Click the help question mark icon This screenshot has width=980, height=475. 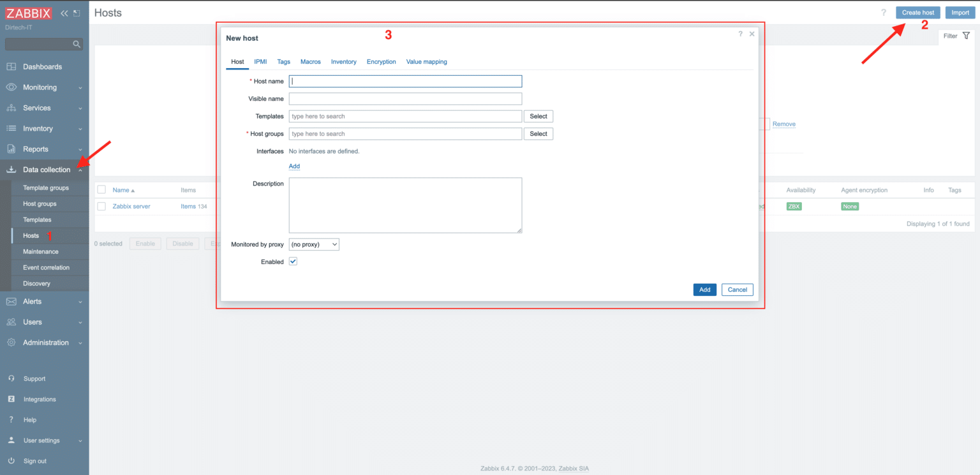pyautogui.click(x=884, y=12)
